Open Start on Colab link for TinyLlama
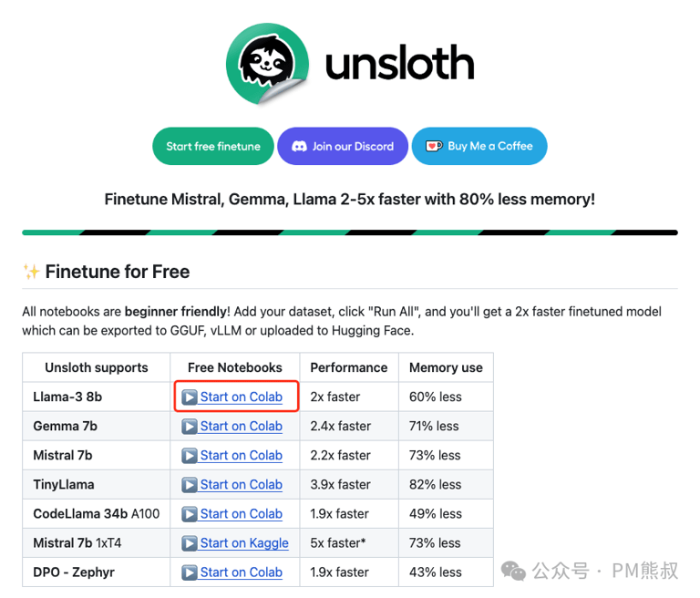The image size is (700, 598). (241, 485)
